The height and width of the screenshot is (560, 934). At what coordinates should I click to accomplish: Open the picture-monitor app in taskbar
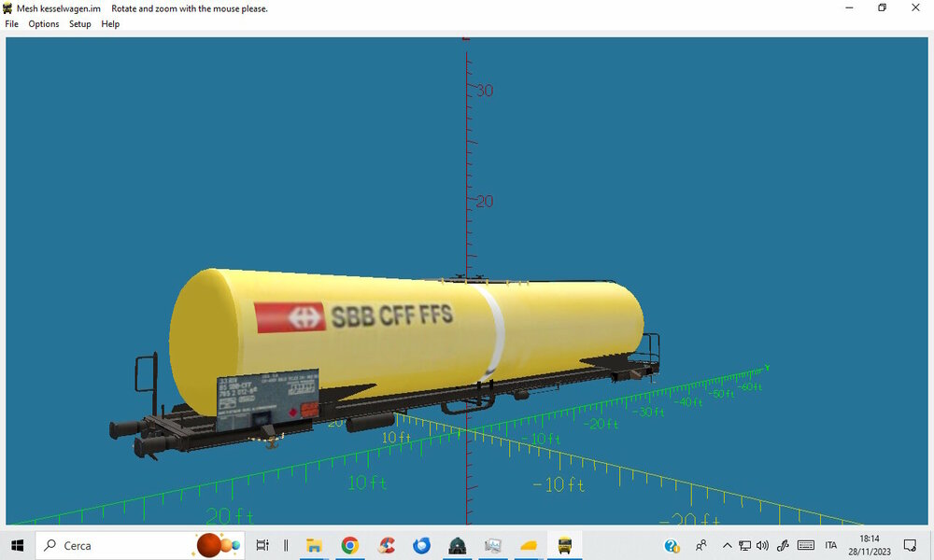[493, 545]
